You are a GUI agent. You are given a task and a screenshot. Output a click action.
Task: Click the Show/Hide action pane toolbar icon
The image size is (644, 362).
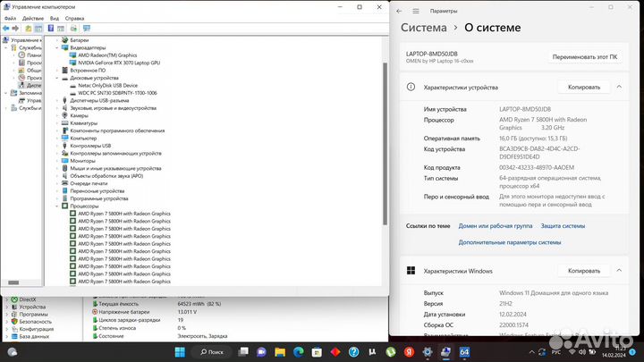[61, 29]
